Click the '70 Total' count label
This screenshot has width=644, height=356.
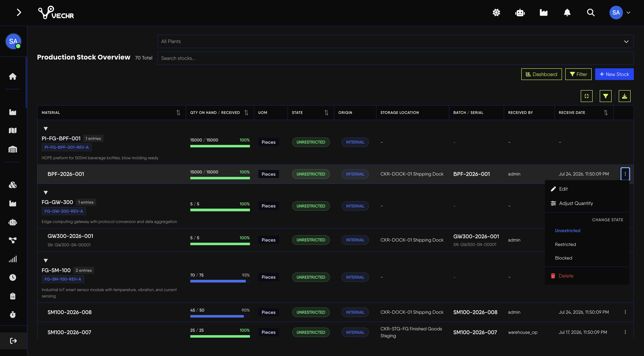tap(144, 58)
